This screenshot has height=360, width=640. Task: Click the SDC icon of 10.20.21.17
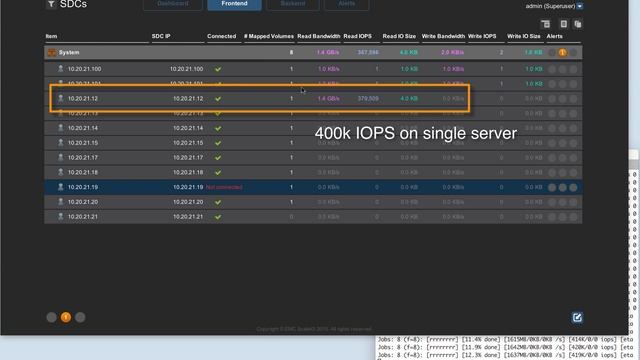point(60,157)
